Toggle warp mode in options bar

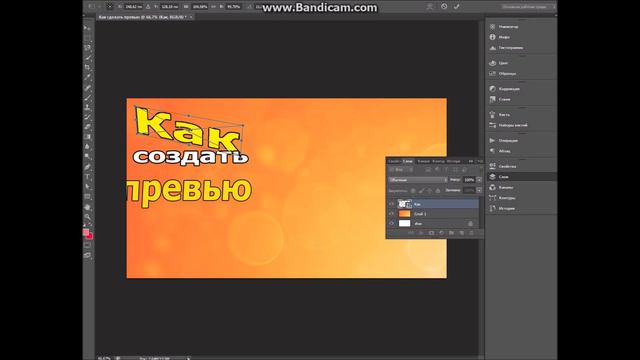tap(429, 7)
